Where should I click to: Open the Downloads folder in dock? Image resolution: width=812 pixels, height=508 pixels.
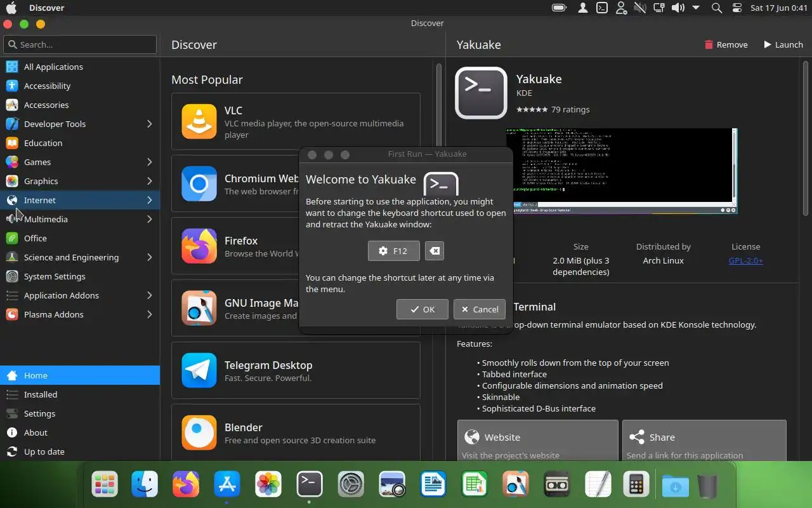click(x=676, y=486)
